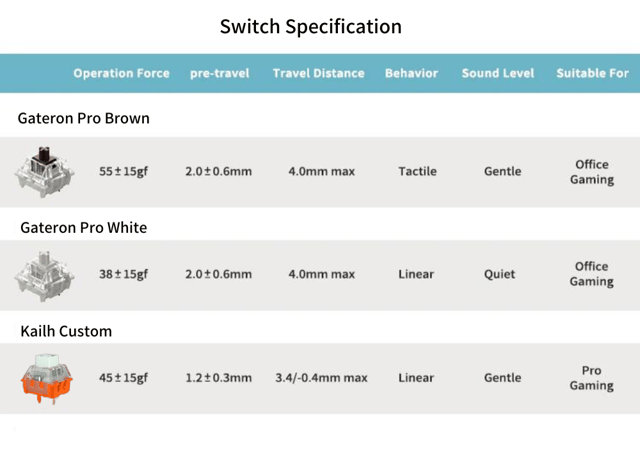Click the Pro Gaming suitability text

pyautogui.click(x=591, y=378)
